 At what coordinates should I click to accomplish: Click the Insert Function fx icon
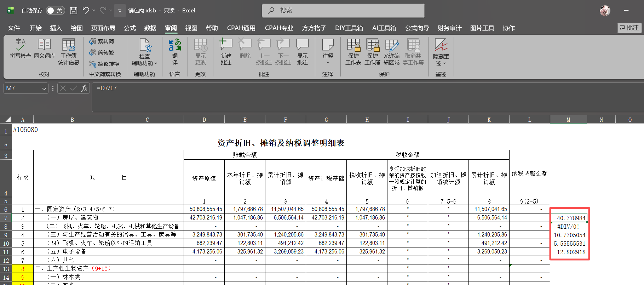(84, 88)
